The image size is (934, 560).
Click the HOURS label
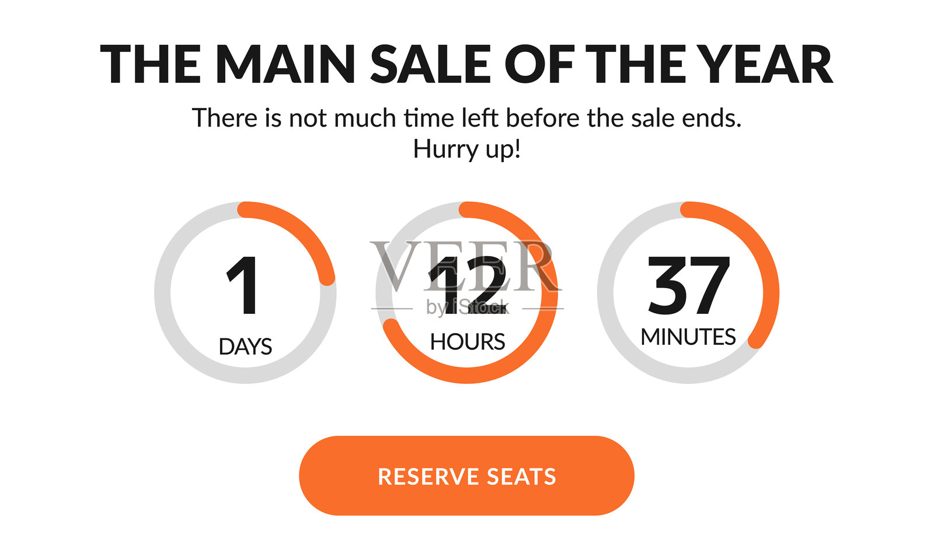[x=467, y=342]
